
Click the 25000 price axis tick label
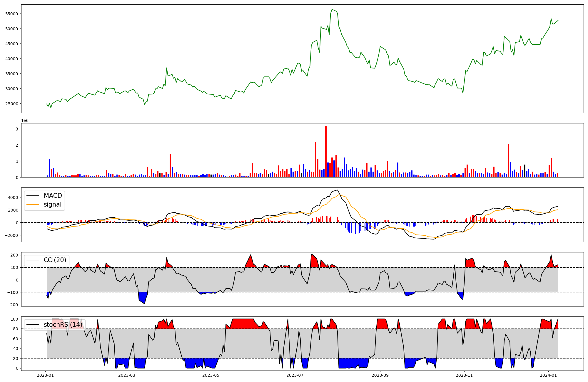point(12,104)
